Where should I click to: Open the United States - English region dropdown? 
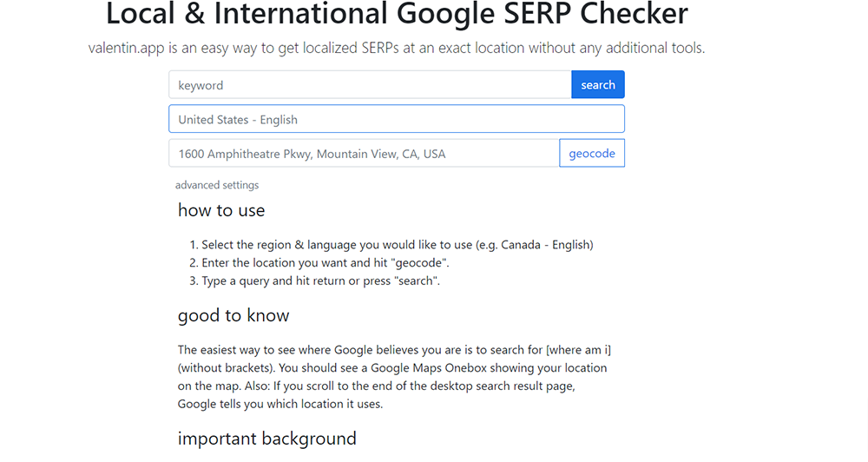(x=397, y=119)
